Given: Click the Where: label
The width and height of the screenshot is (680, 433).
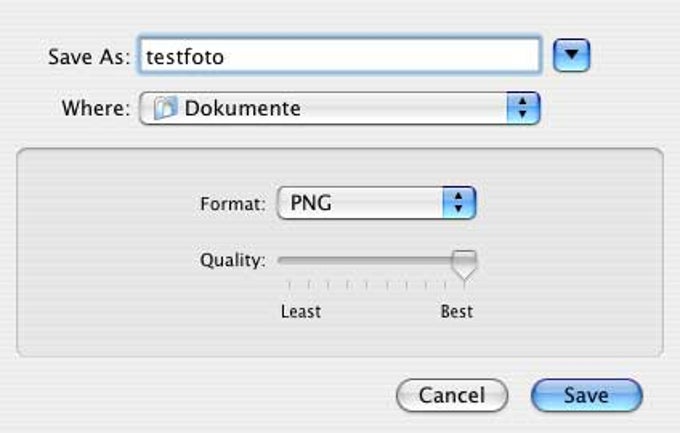Looking at the screenshot, I should [x=96, y=108].
